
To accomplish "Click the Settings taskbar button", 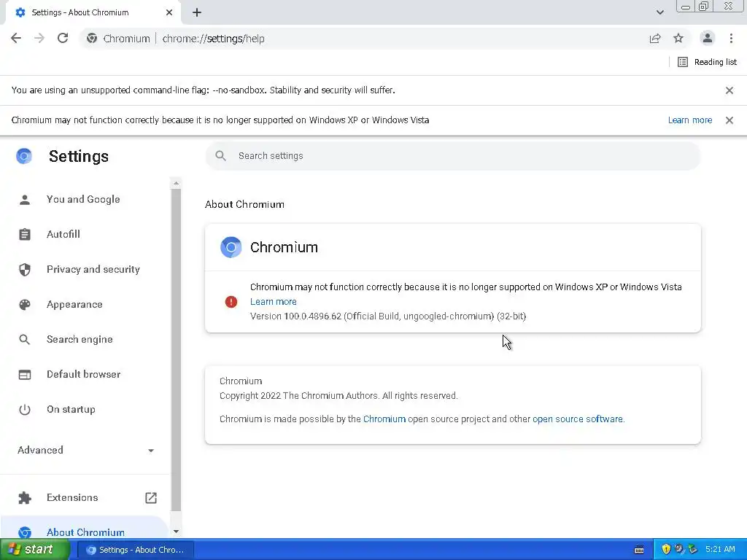I will pyautogui.click(x=135, y=550).
